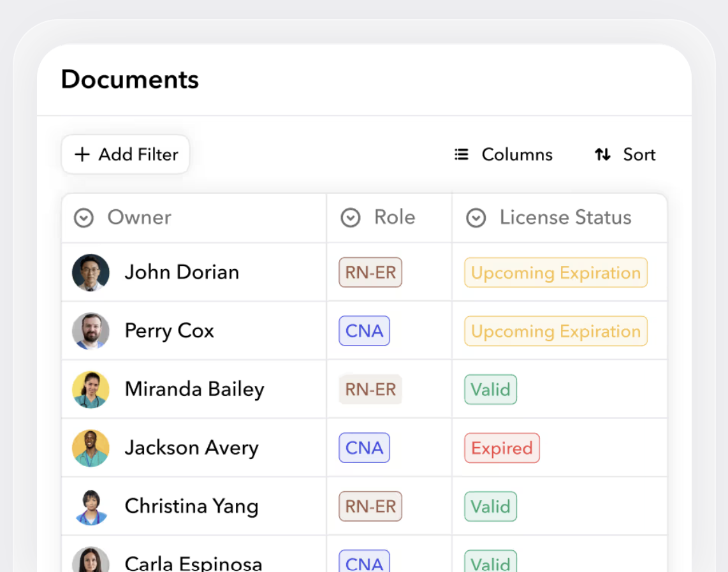Expand the Role column dropdown chevron
Image resolution: width=728 pixels, height=572 pixels.
[x=351, y=217]
